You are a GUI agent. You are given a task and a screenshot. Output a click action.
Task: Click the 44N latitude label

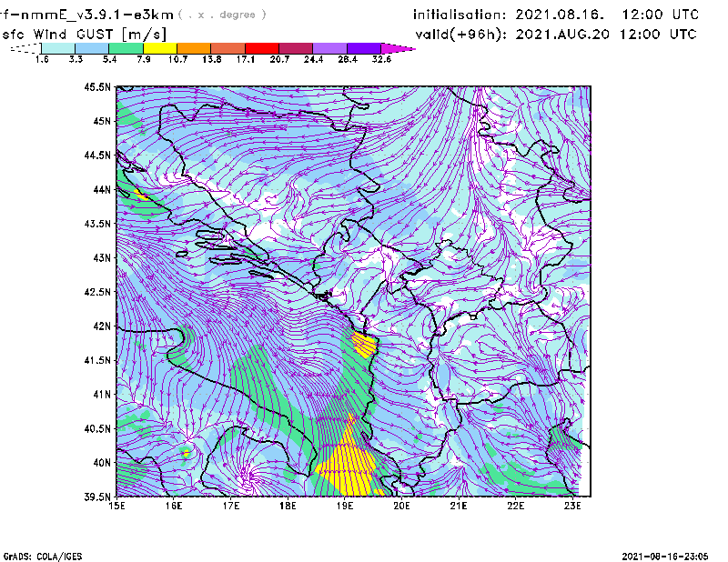pos(102,189)
